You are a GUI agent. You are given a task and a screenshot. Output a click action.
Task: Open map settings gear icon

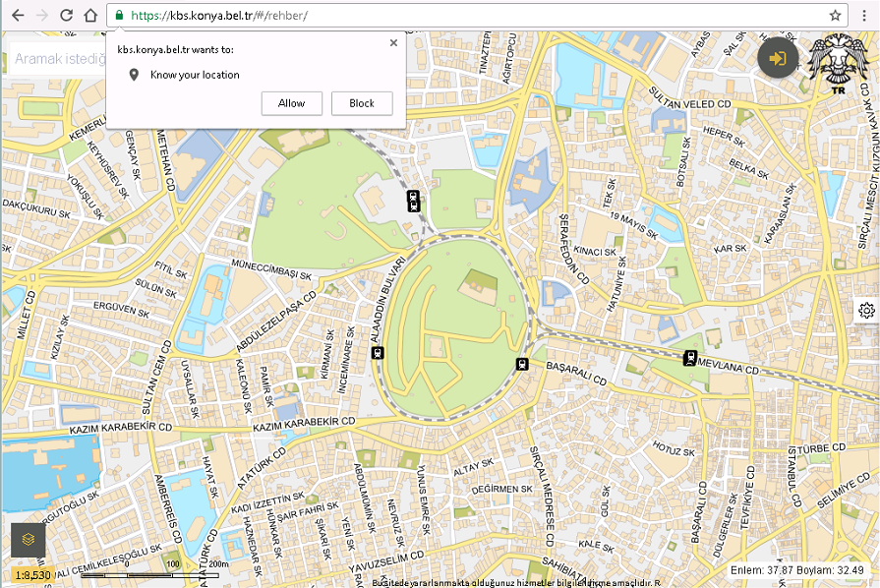coord(865,311)
